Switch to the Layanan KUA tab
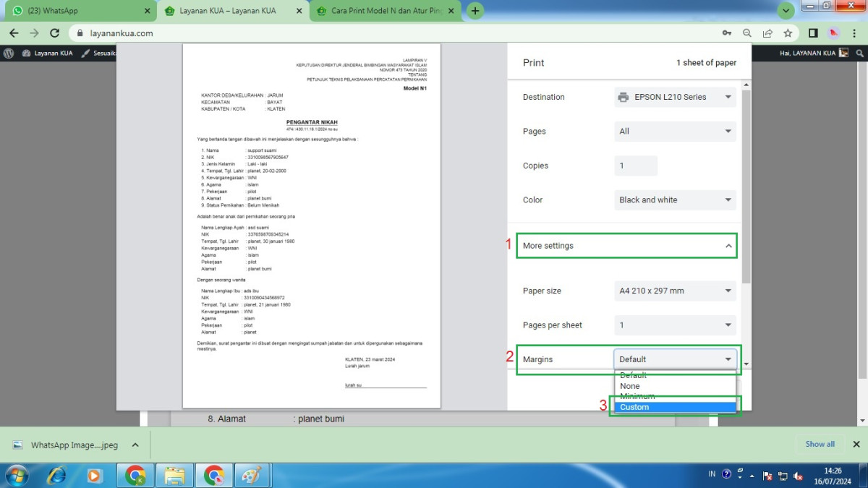 (x=233, y=11)
